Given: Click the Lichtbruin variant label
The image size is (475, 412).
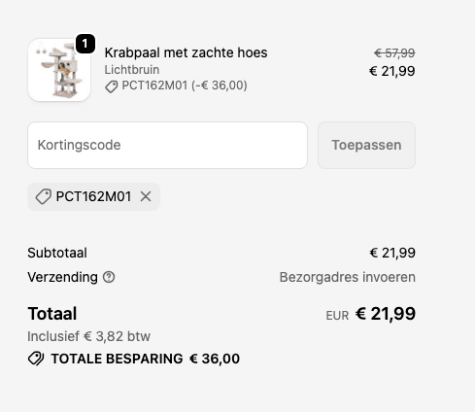Looking at the screenshot, I should [132, 70].
